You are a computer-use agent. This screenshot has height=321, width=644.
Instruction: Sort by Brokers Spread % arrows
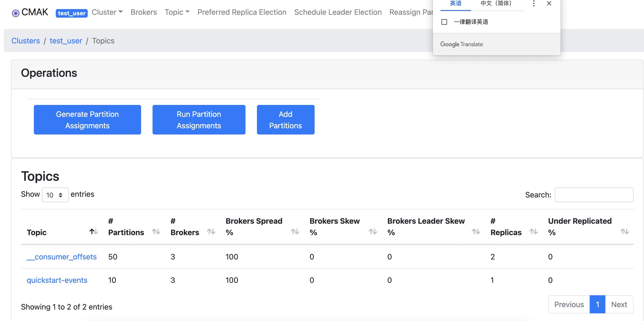[295, 231]
